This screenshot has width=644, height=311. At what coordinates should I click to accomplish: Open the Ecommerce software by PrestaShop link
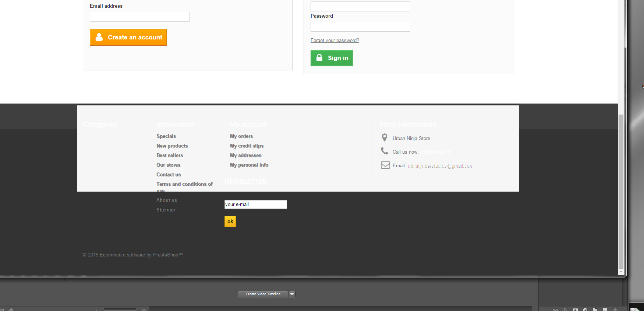[x=141, y=255]
